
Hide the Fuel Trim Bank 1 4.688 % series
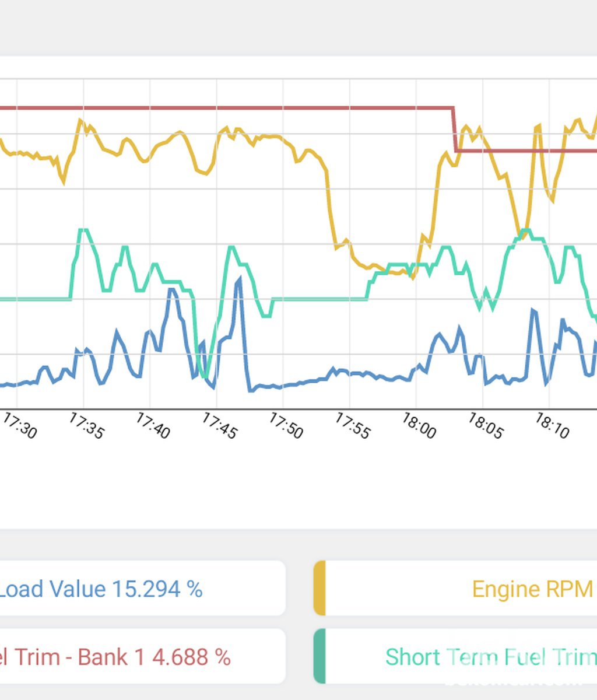click(x=115, y=657)
